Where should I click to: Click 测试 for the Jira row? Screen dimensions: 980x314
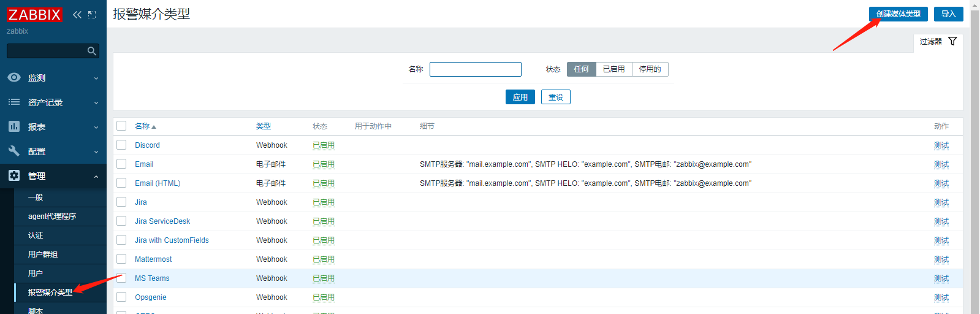(941, 202)
